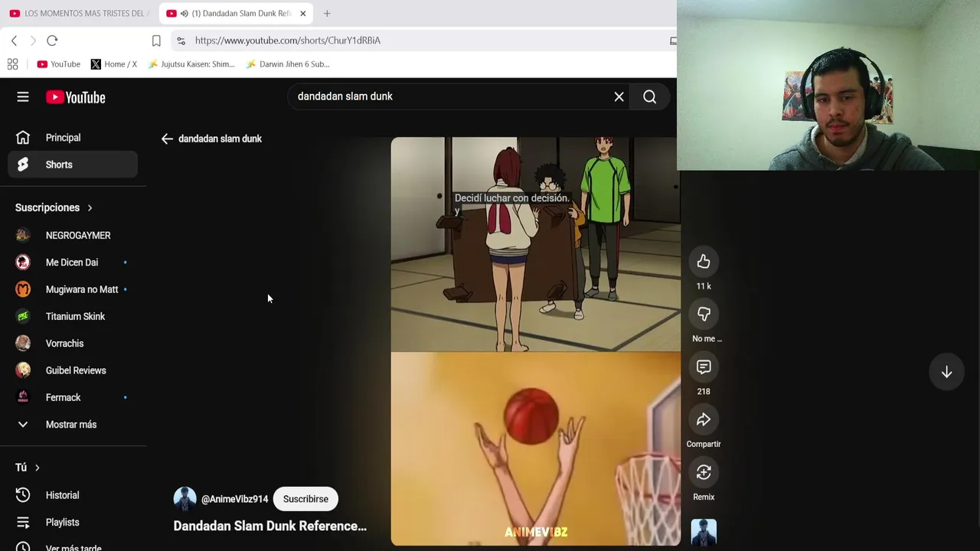Image resolution: width=980 pixels, height=551 pixels.
Task: Click the bookmark icon in the toolbar
Action: (x=156, y=41)
